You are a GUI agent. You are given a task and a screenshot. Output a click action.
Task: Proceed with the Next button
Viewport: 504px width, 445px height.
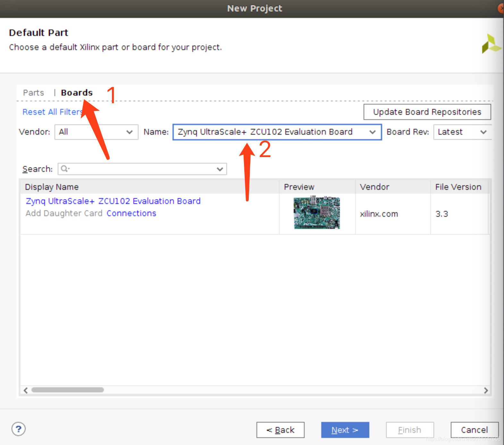(x=345, y=430)
